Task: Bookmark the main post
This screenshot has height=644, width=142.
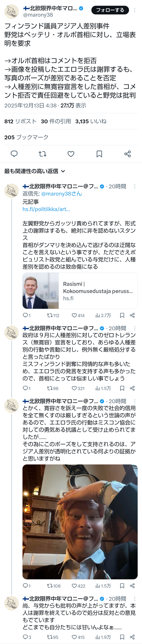Action: tap(99, 154)
